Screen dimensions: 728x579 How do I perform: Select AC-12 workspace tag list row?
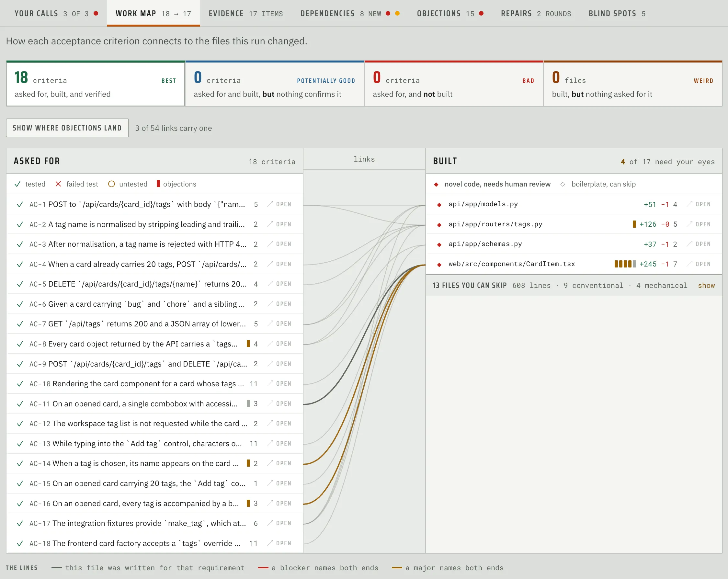tap(155, 423)
